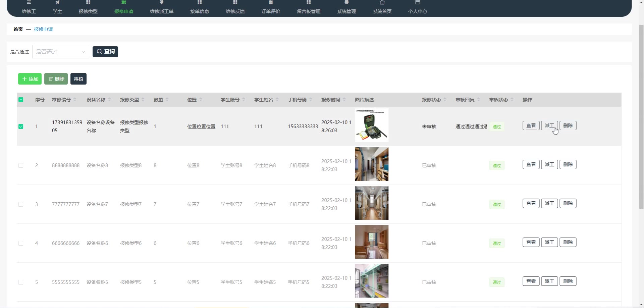Click 派工 for row 1

point(549,125)
